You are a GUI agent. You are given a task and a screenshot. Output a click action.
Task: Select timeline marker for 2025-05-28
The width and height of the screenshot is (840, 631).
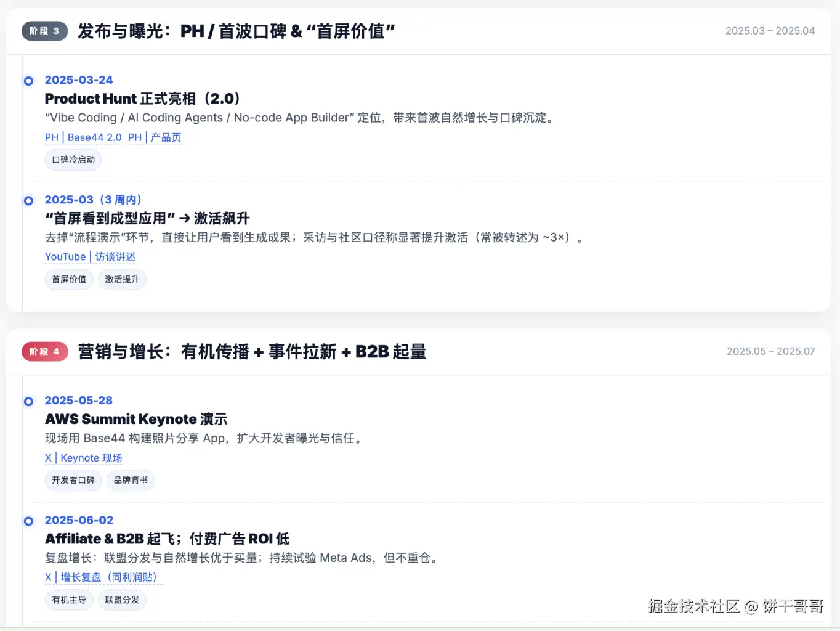pyautogui.click(x=28, y=401)
